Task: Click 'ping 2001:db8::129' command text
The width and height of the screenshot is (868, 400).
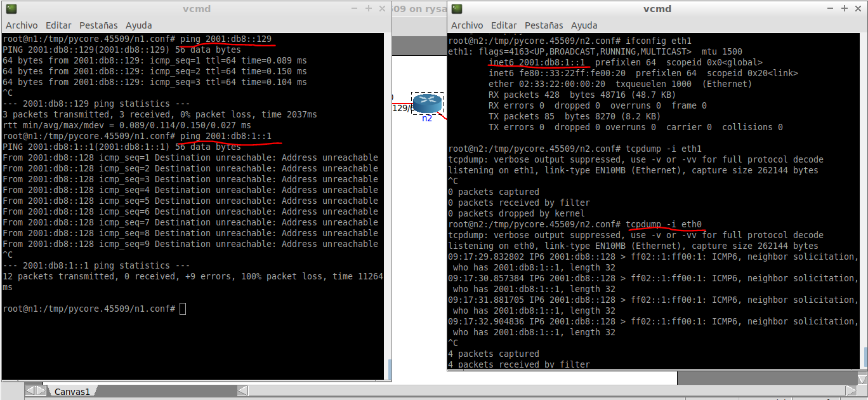Action: click(x=226, y=39)
